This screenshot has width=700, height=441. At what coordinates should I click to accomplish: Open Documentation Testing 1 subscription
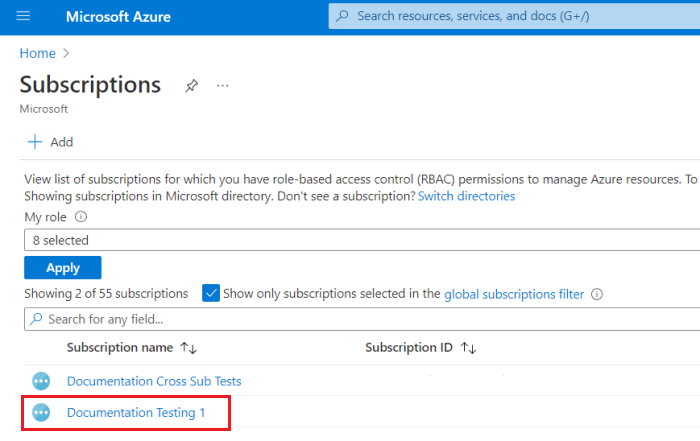pos(136,412)
